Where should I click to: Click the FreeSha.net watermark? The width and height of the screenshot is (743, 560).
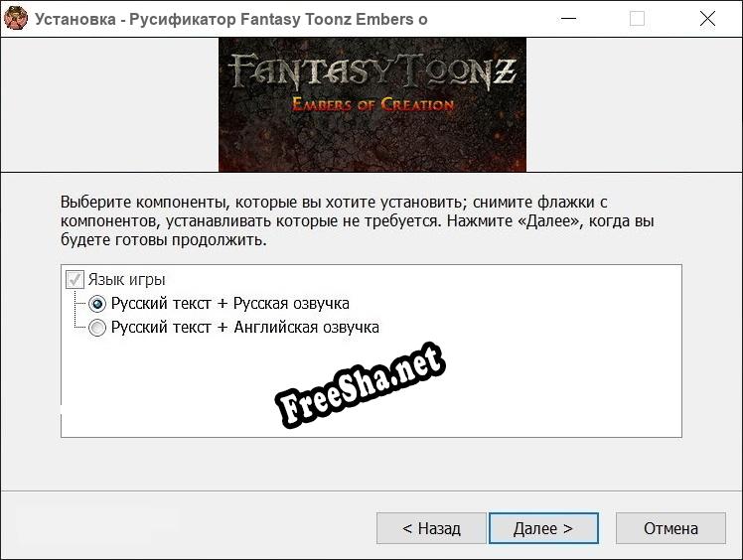(361, 384)
